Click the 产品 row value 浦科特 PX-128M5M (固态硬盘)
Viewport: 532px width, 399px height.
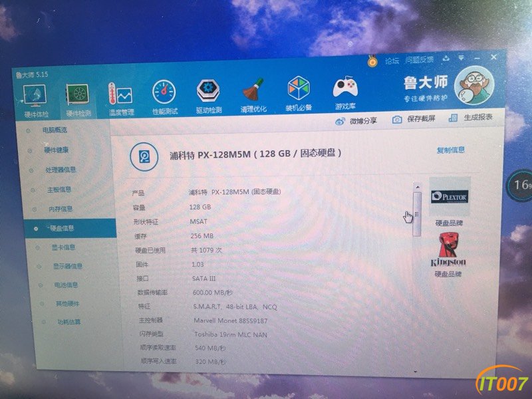pyautogui.click(x=235, y=192)
